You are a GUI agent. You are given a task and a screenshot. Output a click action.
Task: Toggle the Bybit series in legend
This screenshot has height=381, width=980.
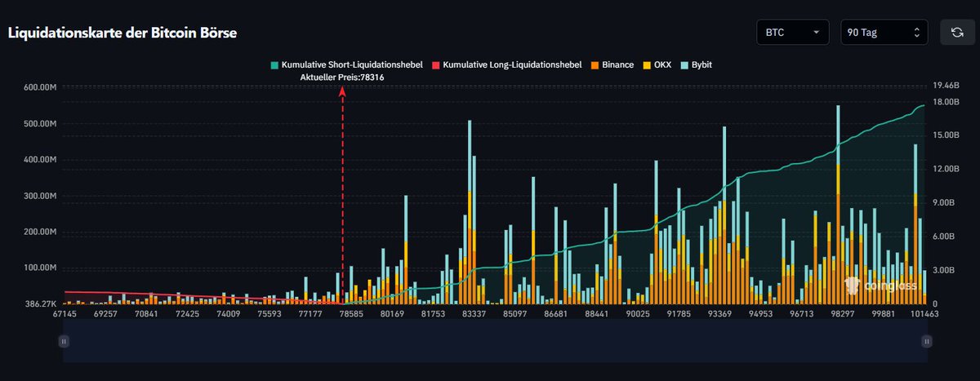coord(697,64)
